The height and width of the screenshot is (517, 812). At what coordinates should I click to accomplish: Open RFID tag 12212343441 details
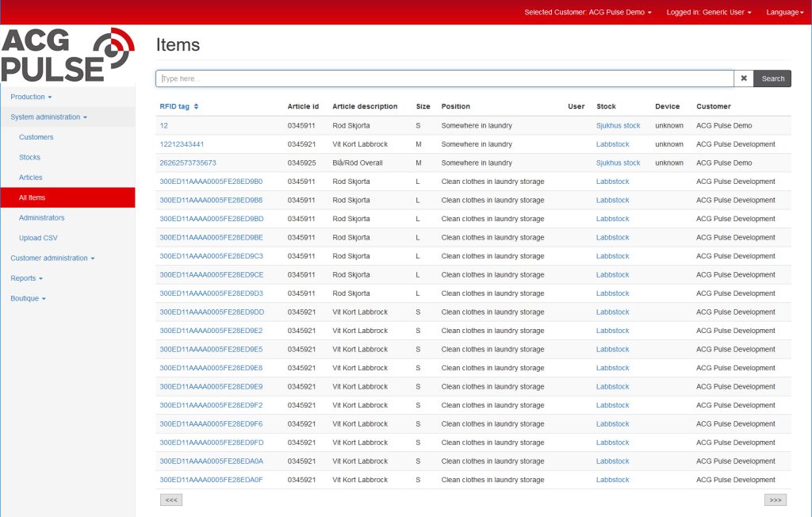coord(183,144)
